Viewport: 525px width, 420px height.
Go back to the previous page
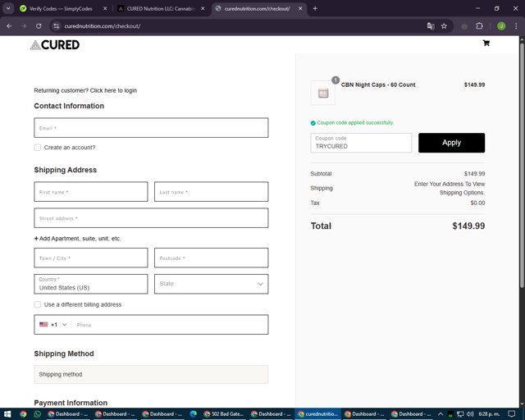point(9,26)
